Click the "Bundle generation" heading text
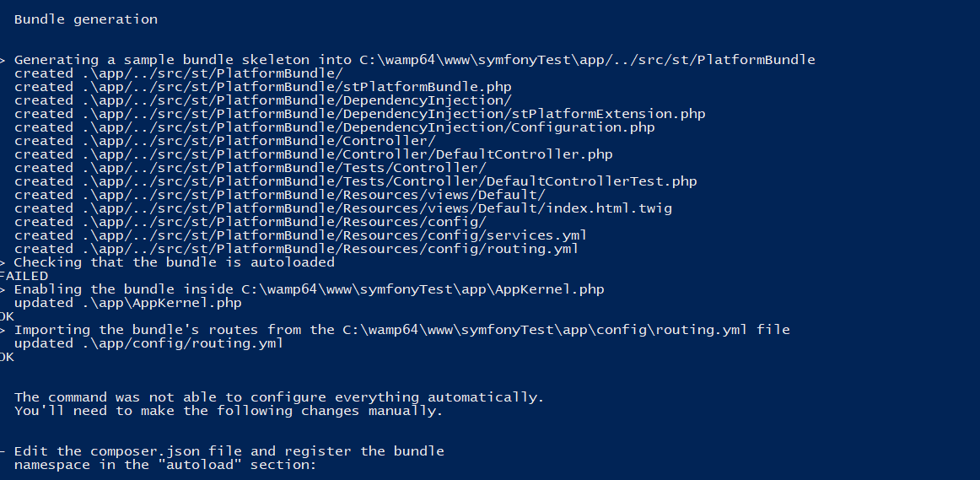This screenshot has height=480, width=980. point(85,19)
